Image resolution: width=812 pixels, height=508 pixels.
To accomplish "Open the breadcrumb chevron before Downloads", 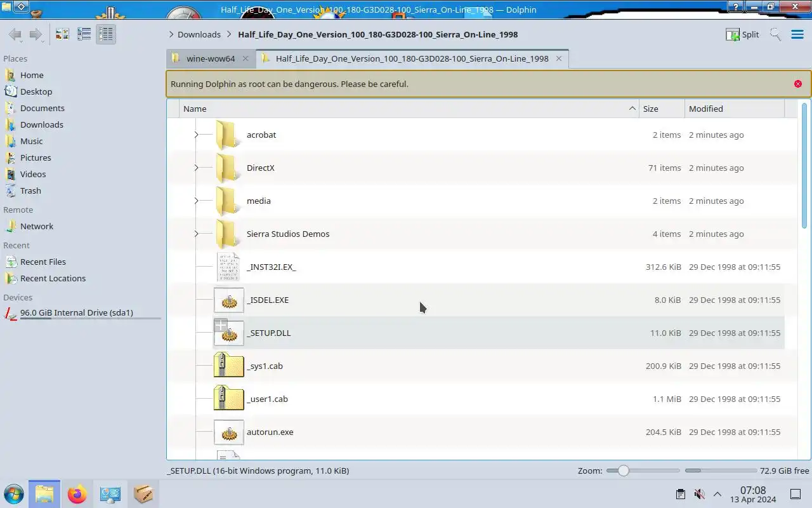I will 171,34.
